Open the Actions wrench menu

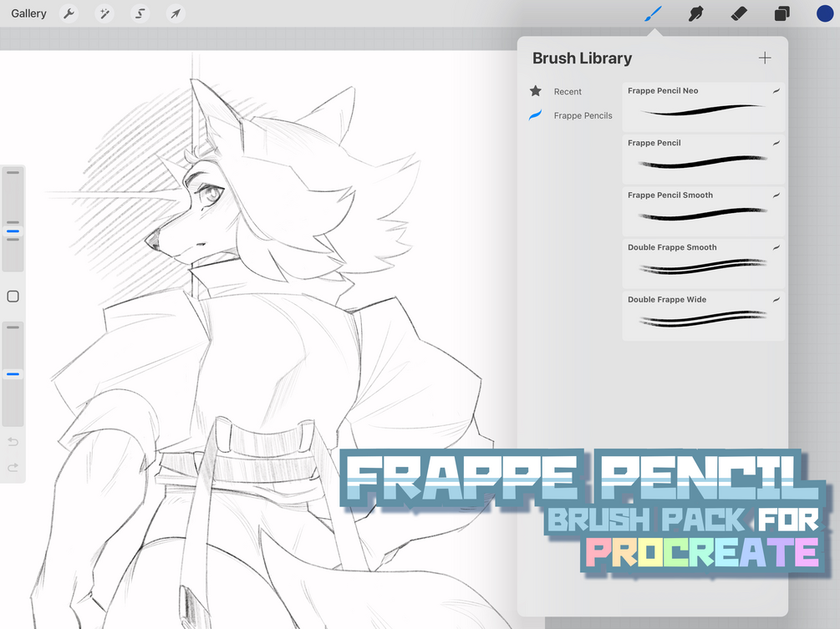(x=69, y=13)
